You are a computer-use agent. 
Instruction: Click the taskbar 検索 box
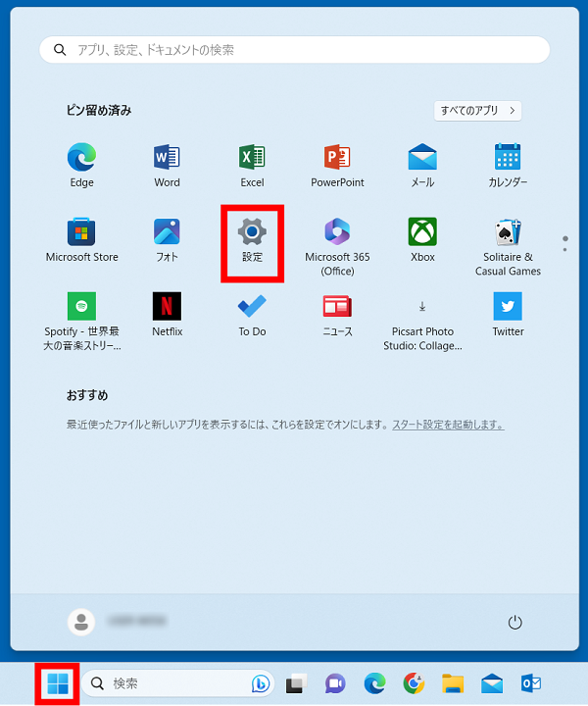177,683
